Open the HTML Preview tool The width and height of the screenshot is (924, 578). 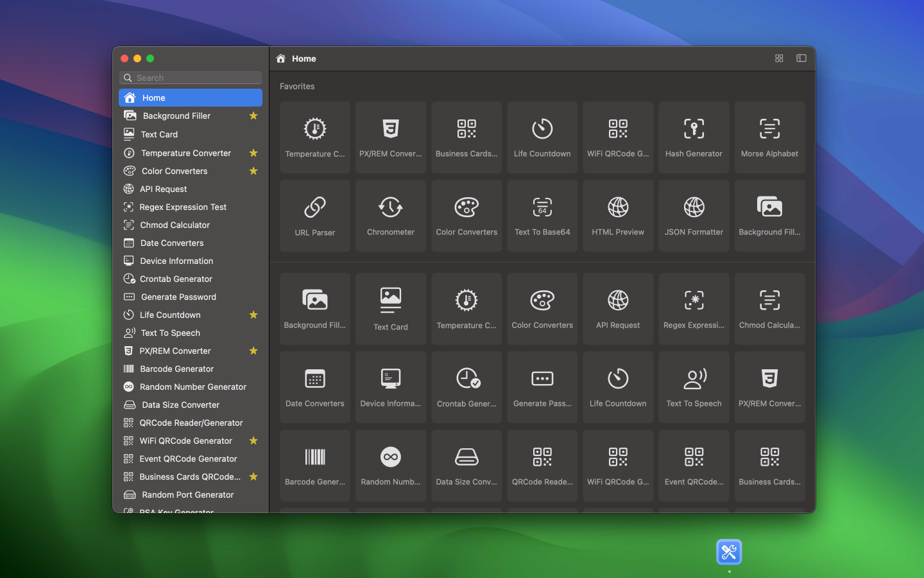tap(617, 215)
